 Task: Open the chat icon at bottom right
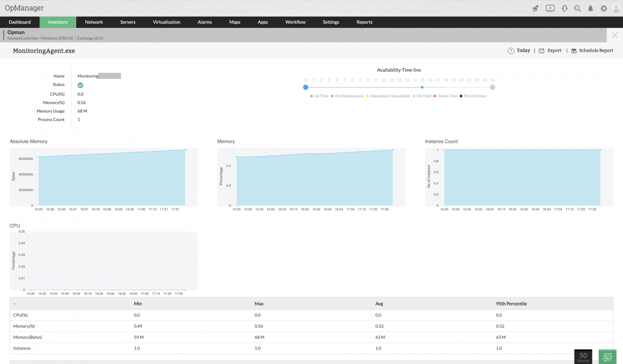[x=607, y=356]
